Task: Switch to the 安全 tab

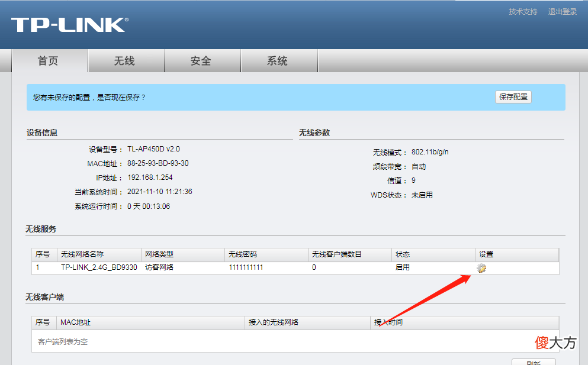Action: 203,61
